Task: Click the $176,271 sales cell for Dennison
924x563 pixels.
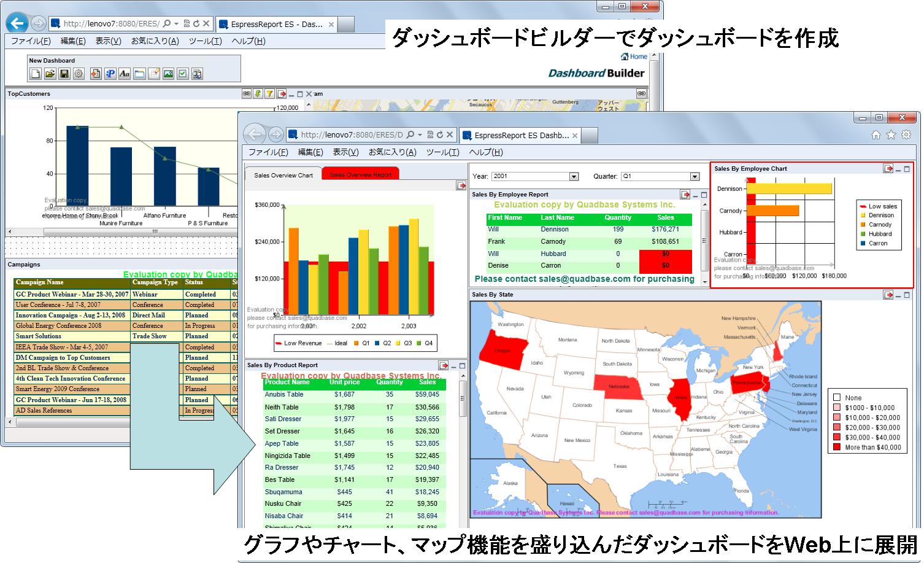Action: tap(665, 230)
